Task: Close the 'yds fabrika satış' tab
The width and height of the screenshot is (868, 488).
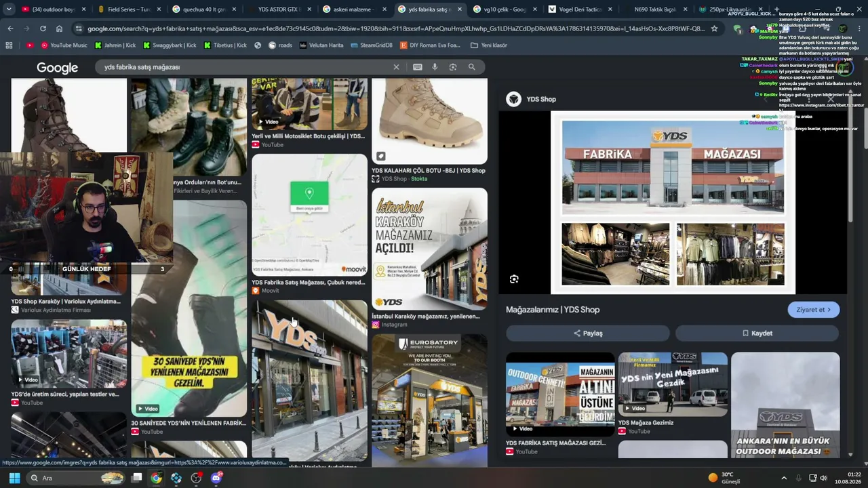Action: (x=459, y=9)
